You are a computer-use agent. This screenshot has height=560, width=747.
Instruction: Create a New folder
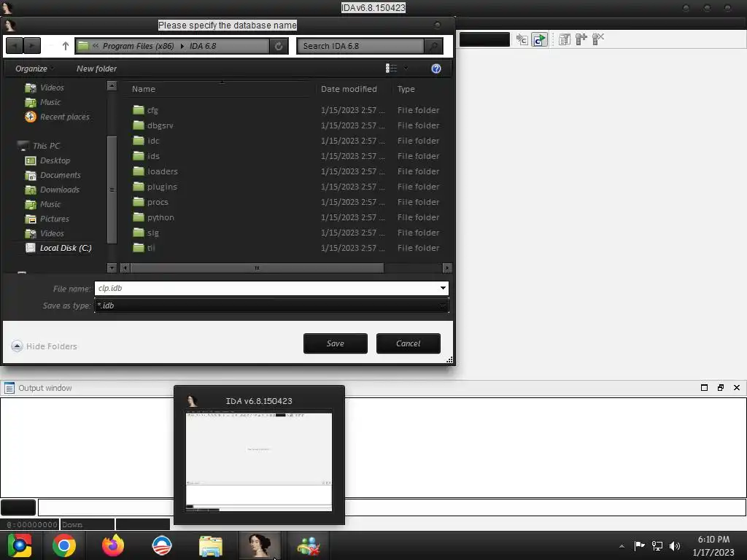(96, 69)
